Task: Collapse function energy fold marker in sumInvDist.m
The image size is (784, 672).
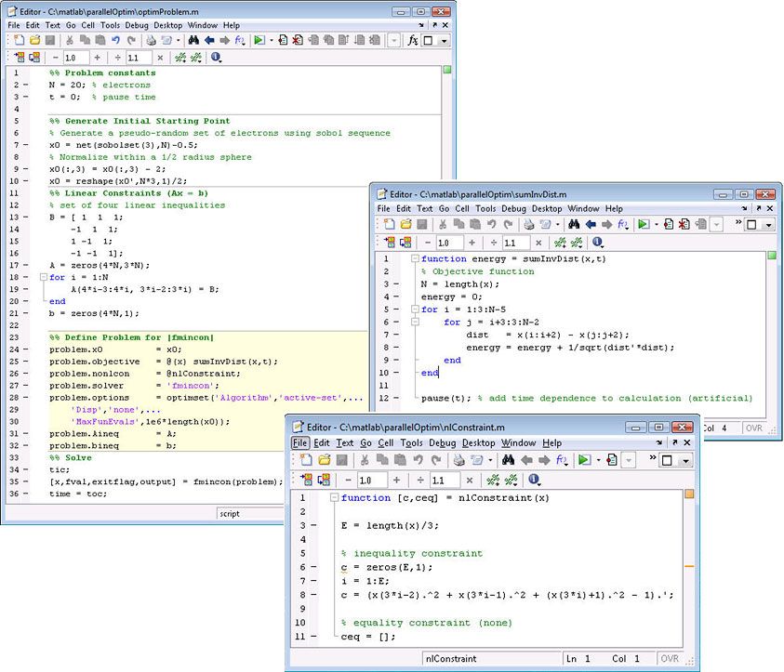Action: coord(413,259)
